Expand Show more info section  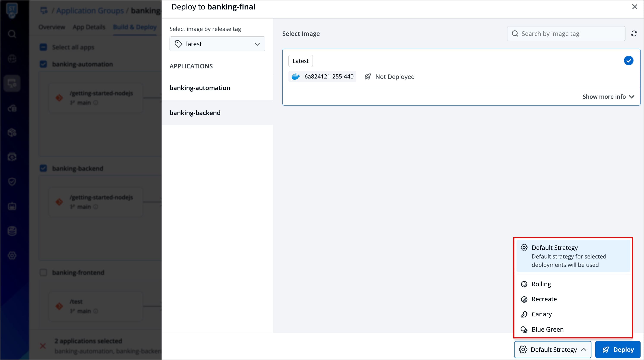pos(608,97)
